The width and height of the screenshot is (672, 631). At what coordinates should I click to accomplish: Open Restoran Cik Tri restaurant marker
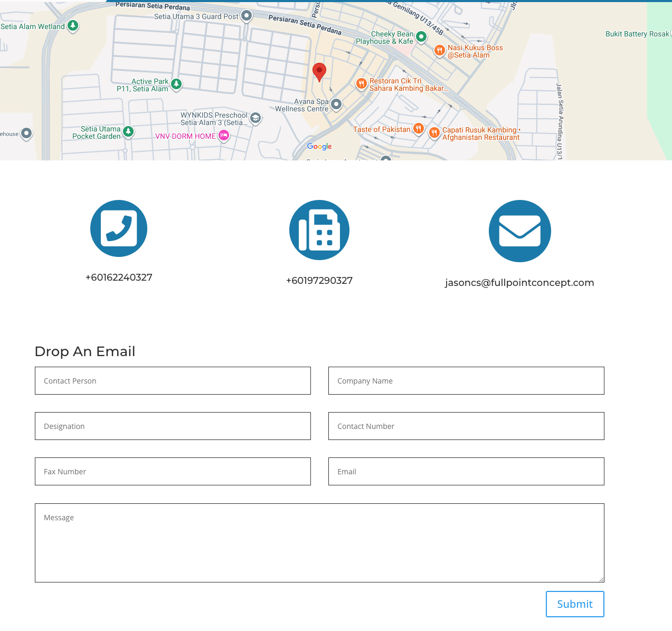[362, 83]
